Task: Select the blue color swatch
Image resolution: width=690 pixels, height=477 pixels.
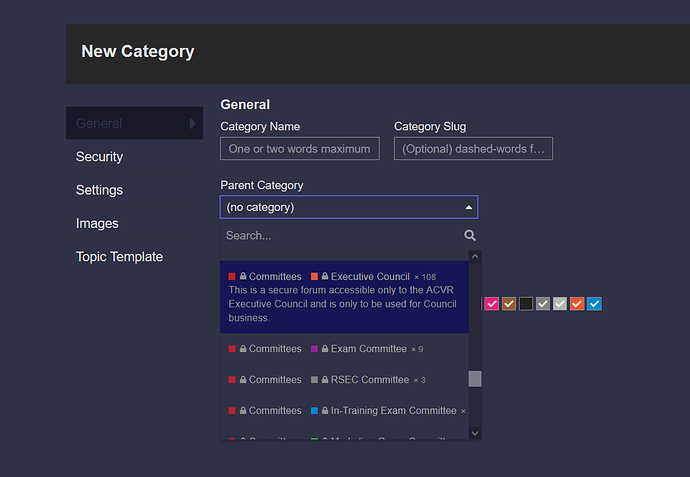Action: tap(594, 304)
